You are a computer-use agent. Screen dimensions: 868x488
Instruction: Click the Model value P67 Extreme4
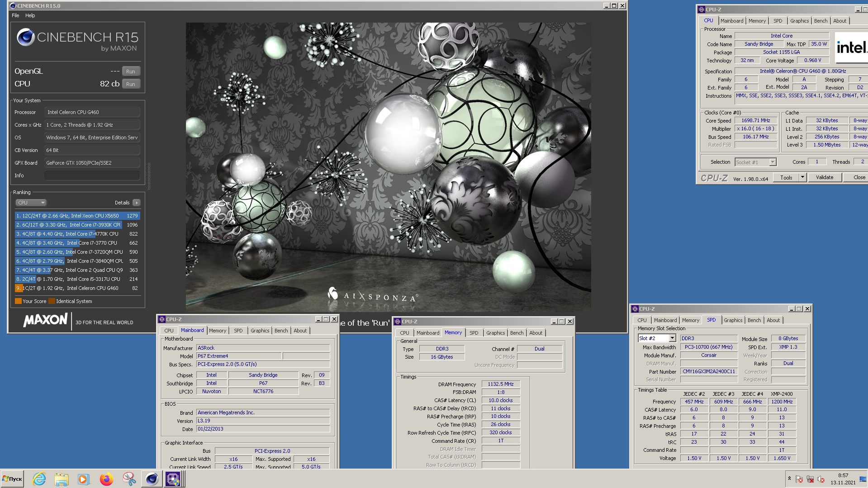(239, 356)
